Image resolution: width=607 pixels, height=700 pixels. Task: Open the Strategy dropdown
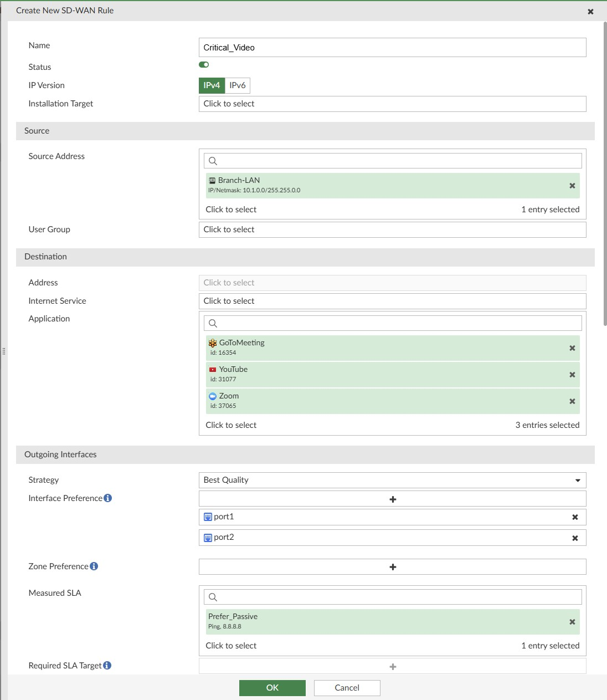(x=393, y=480)
